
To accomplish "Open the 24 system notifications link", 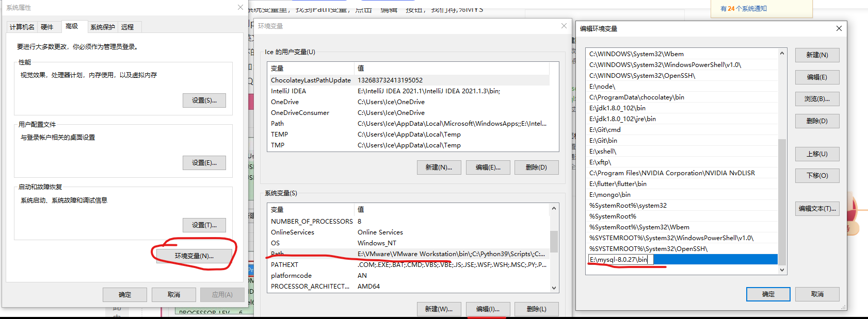I will (744, 9).
